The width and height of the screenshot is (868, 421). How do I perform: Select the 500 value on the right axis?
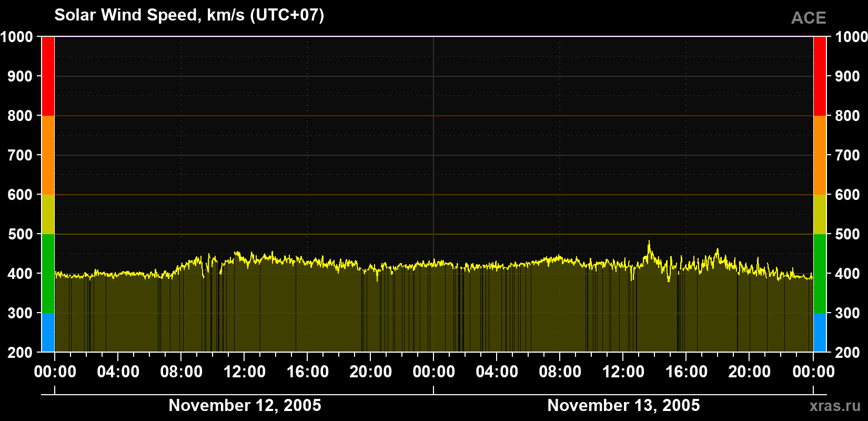tap(847, 234)
